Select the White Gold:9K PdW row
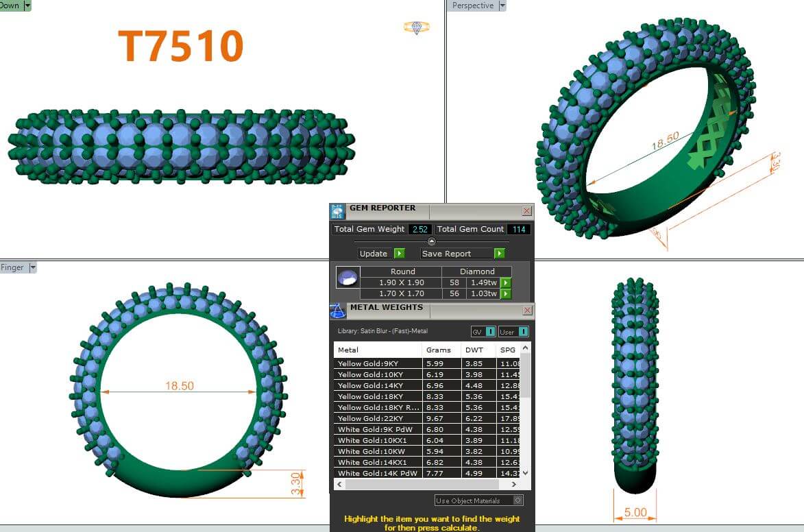Screen dimensions: 804x532 (x=426, y=429)
